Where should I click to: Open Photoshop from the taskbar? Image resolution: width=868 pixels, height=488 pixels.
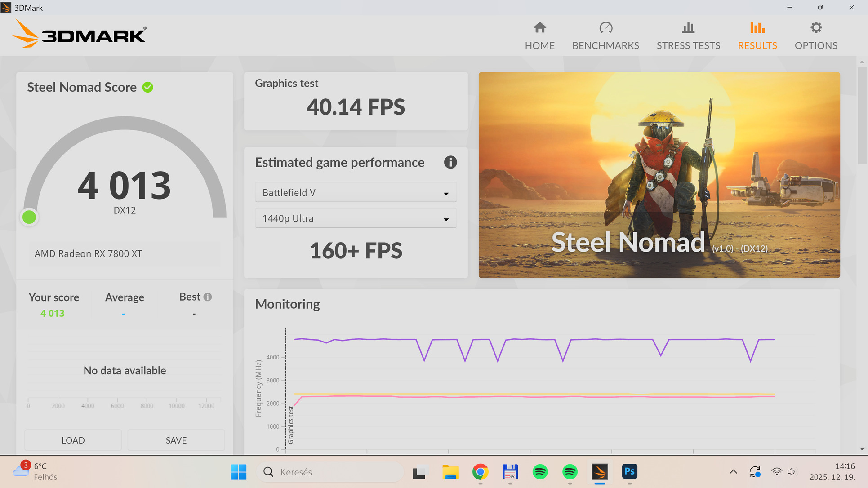coord(629,472)
